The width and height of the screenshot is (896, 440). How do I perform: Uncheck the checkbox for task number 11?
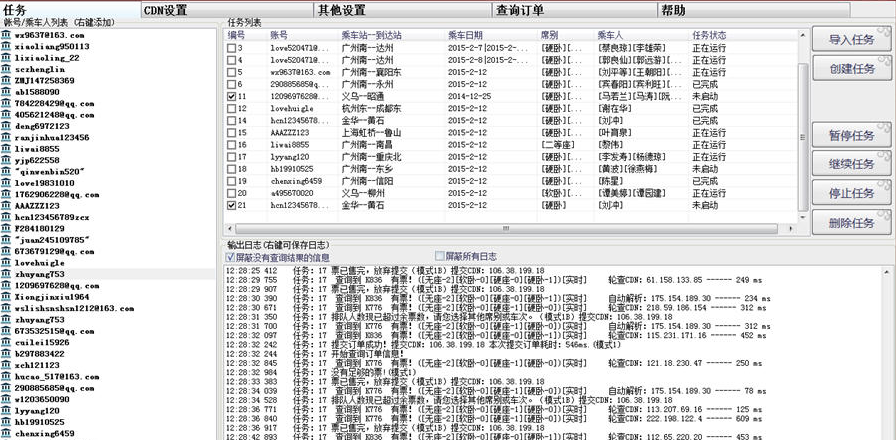pos(232,96)
